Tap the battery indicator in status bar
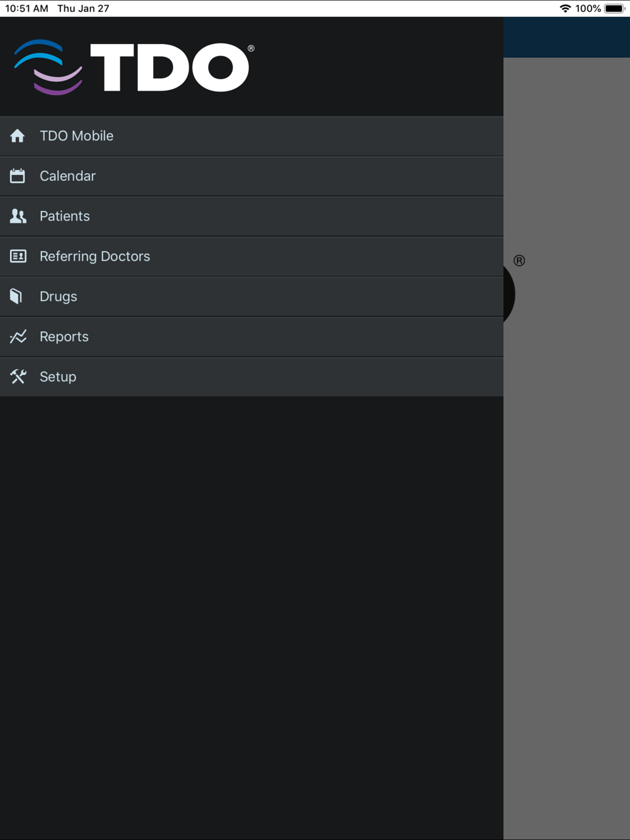Viewport: 630px width, 840px height. coord(614,8)
